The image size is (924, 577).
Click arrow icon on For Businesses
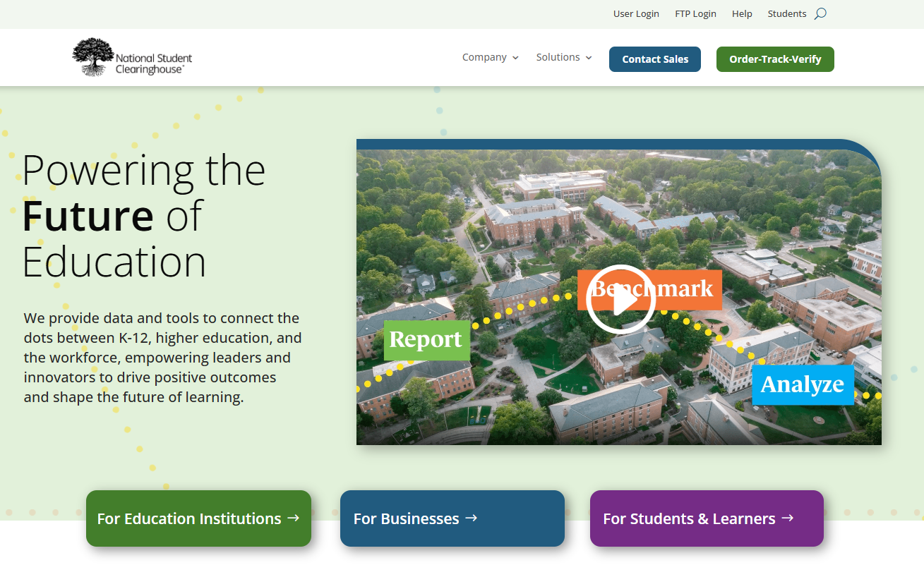pos(472,518)
